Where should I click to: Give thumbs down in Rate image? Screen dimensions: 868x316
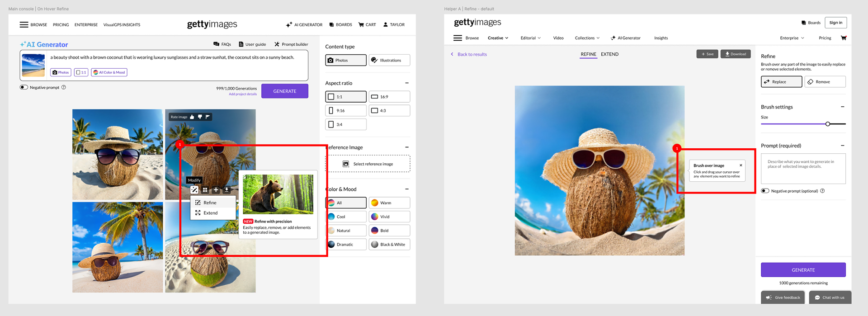point(200,117)
